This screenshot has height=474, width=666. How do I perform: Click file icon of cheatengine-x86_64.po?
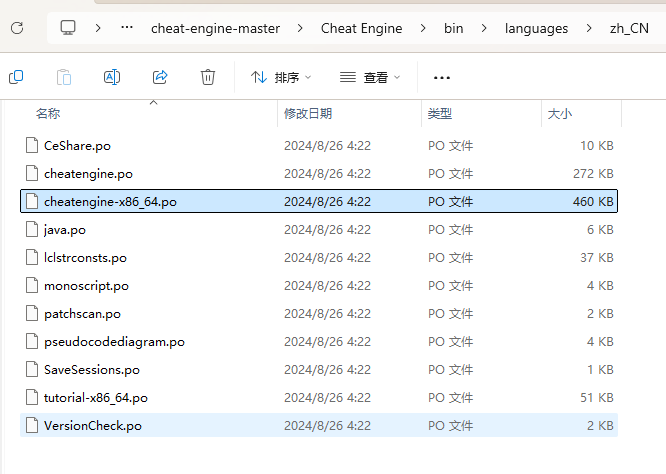32,201
